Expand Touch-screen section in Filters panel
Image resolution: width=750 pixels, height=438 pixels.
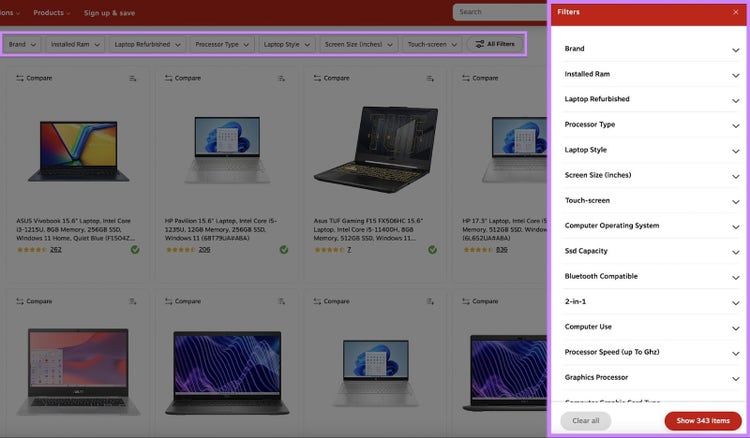pyautogui.click(x=651, y=201)
